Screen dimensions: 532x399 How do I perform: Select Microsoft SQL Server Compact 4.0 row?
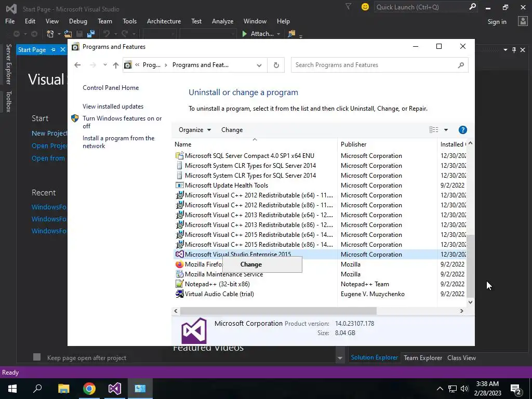[x=319, y=156]
